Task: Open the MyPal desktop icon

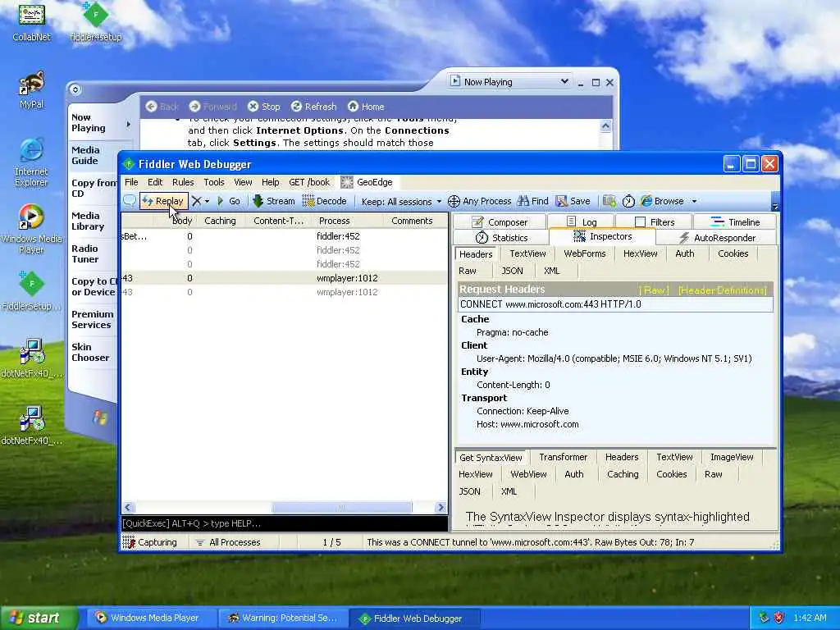Action: [x=32, y=90]
